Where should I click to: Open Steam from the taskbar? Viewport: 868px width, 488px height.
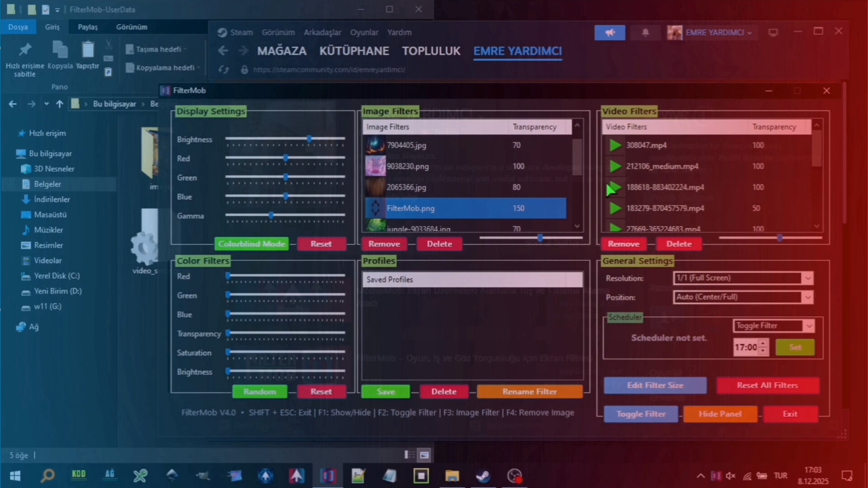tap(483, 475)
